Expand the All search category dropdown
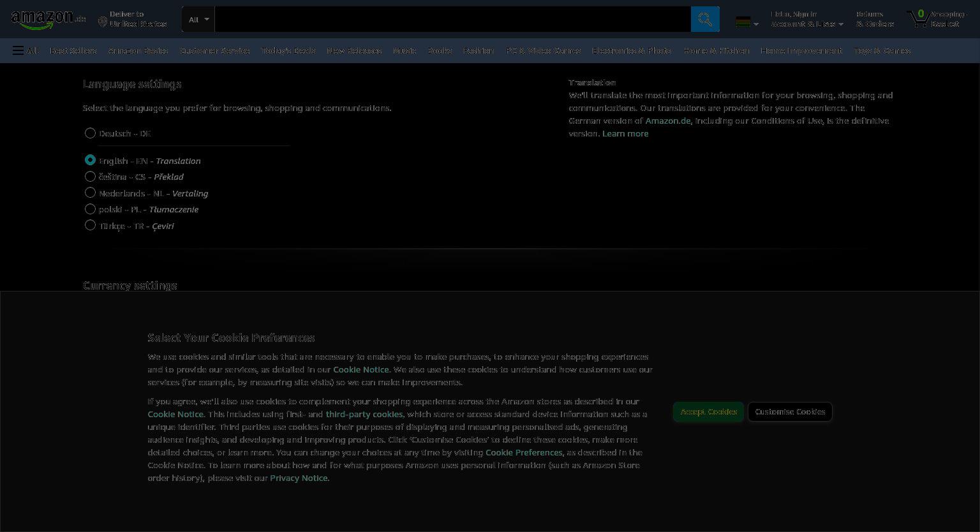 [x=198, y=19]
